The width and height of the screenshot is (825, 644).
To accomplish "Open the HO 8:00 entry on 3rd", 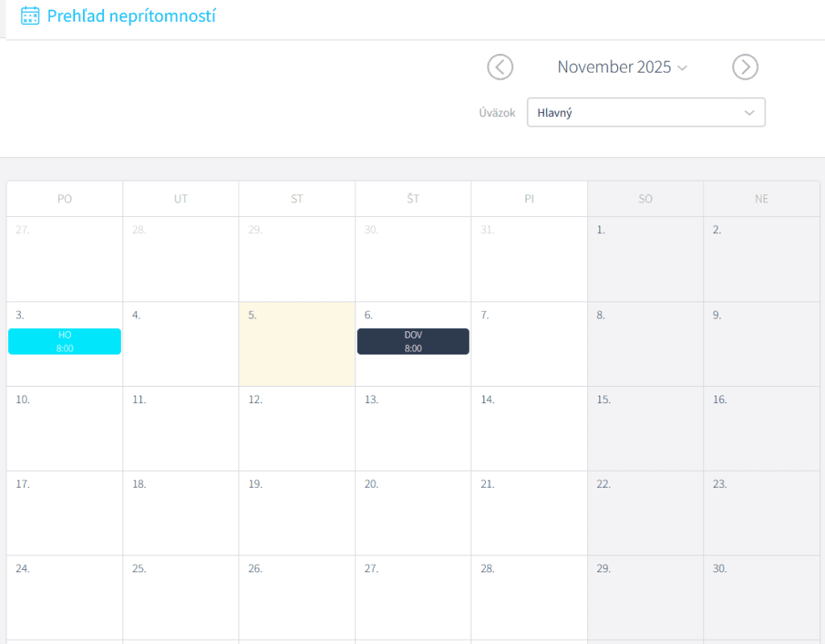I will (x=64, y=341).
